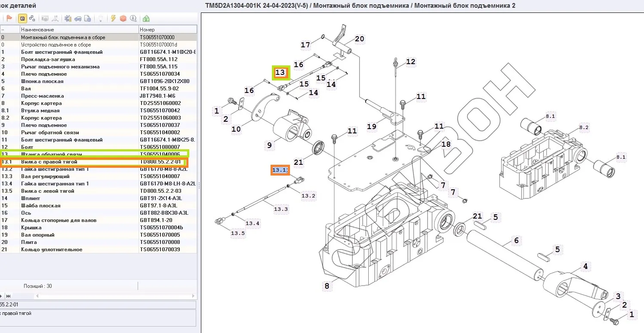644x333 pixels.
Task: Click the connected squares hierarchy icon
Action: [32, 18]
